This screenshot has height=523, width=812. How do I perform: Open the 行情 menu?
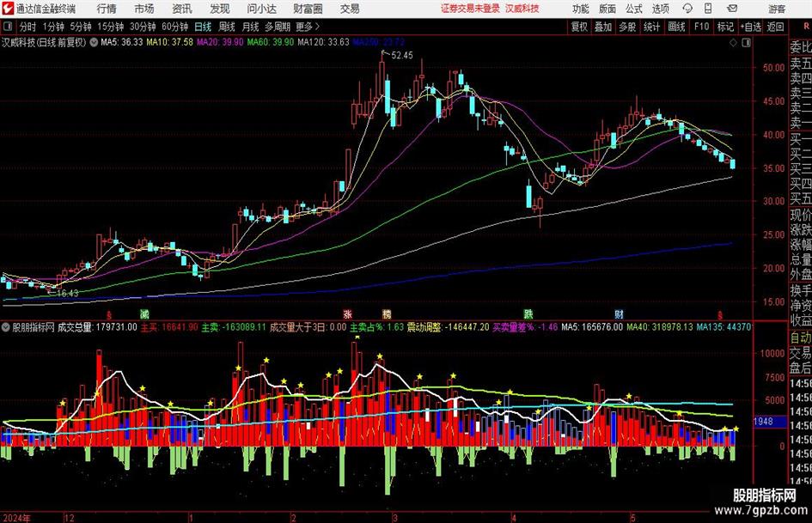coord(107,9)
